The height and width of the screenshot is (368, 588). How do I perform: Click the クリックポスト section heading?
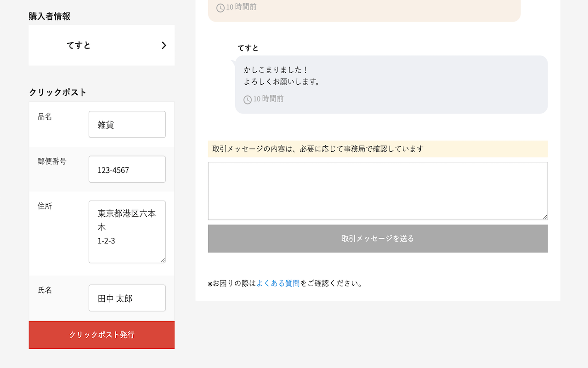point(58,92)
